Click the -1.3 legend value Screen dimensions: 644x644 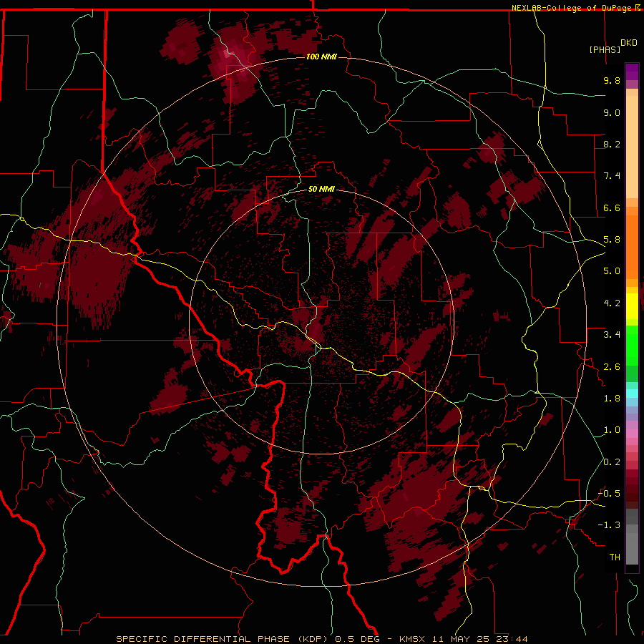609,525
